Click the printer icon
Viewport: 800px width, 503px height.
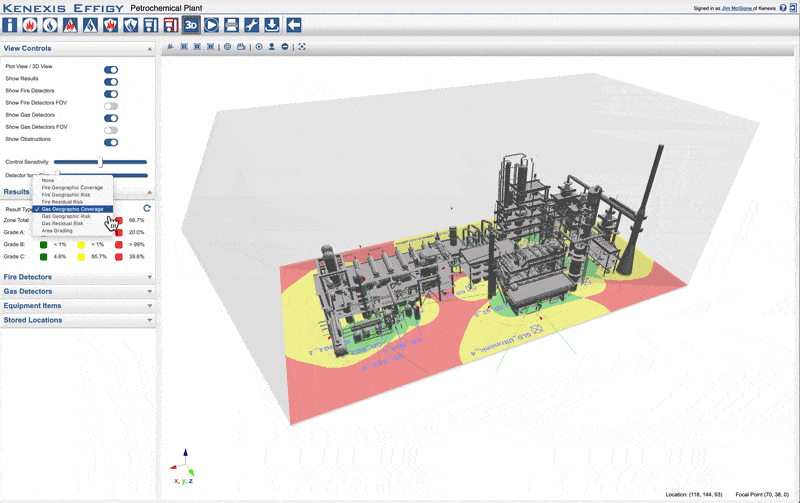click(x=231, y=24)
